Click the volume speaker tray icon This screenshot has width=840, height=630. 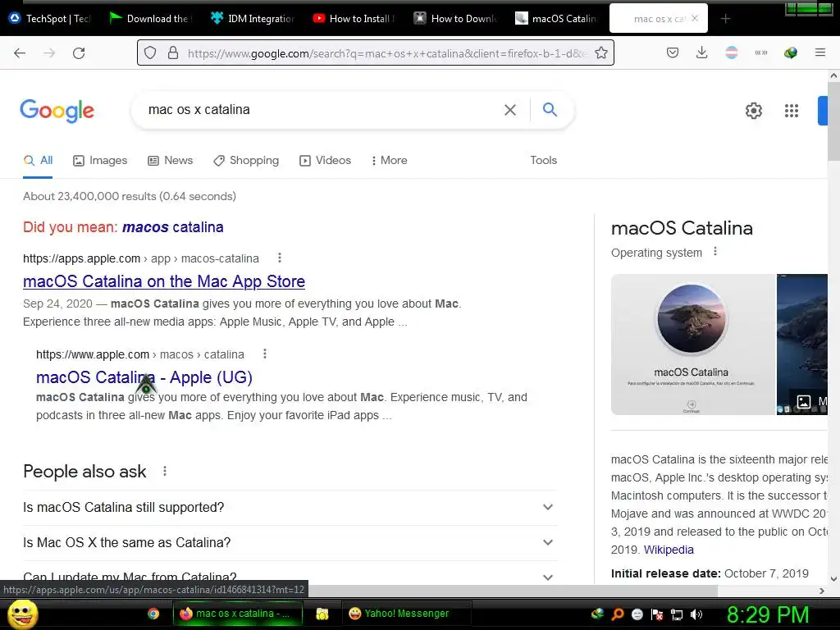pos(696,614)
